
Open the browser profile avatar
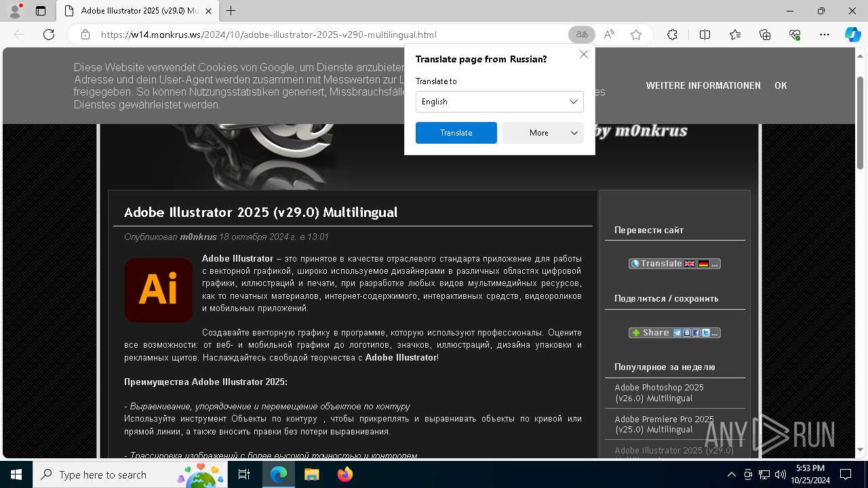pos(14,11)
